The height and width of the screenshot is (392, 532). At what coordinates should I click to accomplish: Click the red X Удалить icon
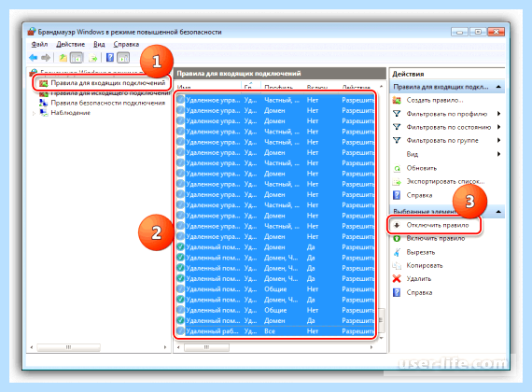click(x=397, y=279)
